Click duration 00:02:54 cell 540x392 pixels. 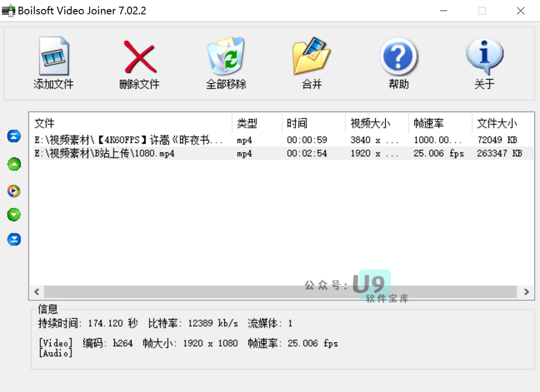[307, 153]
